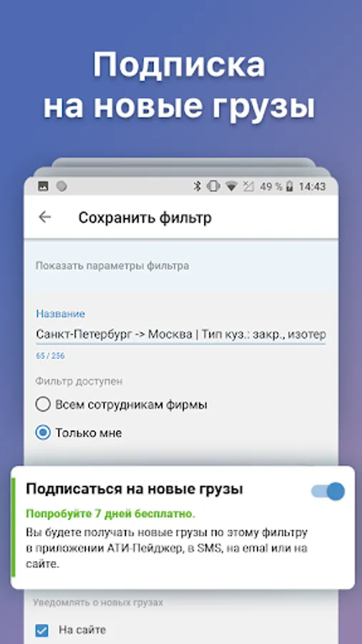The image size is (362, 644).
Task: Tap the battery icon showing 49 %
Action: (x=290, y=187)
